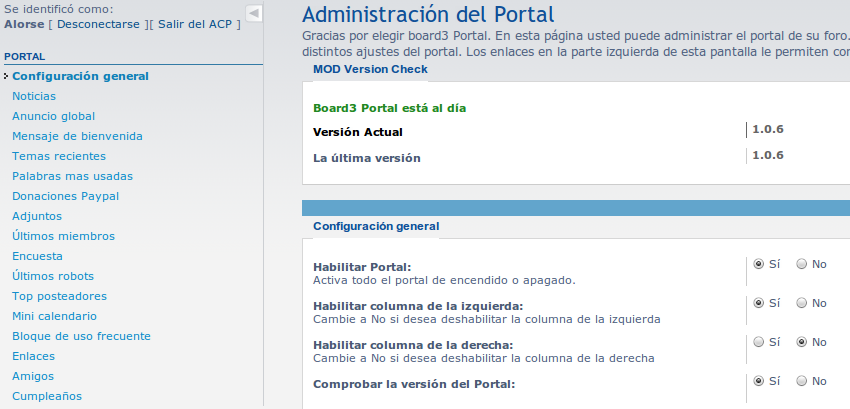
Task: Select Temas recientes in the sidebar
Action: point(58,156)
